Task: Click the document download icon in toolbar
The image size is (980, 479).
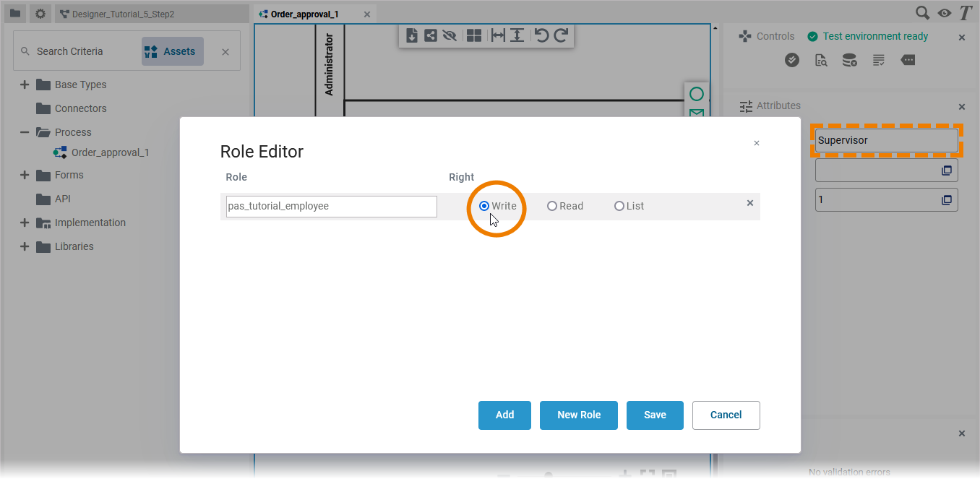Action: 412,35
